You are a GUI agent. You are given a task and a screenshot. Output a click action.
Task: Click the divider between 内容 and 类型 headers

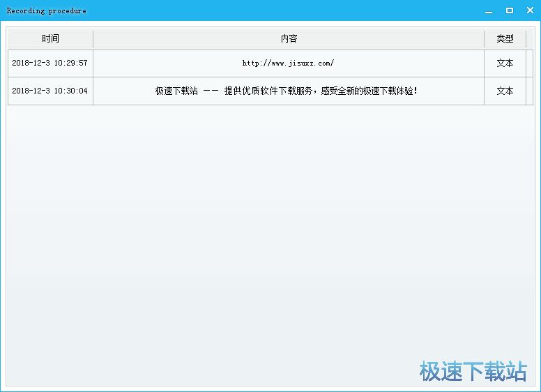[484, 39]
